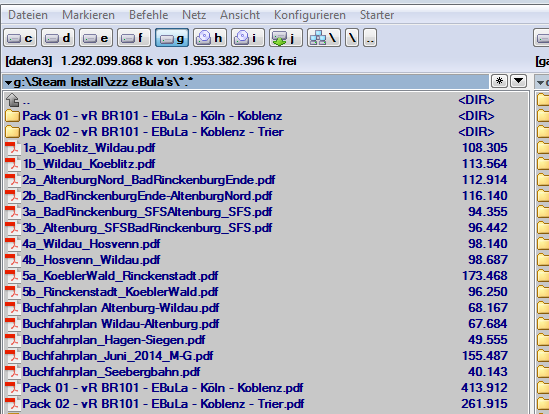Open the directory history dropdown arrow
549x414 pixels.
tap(519, 81)
